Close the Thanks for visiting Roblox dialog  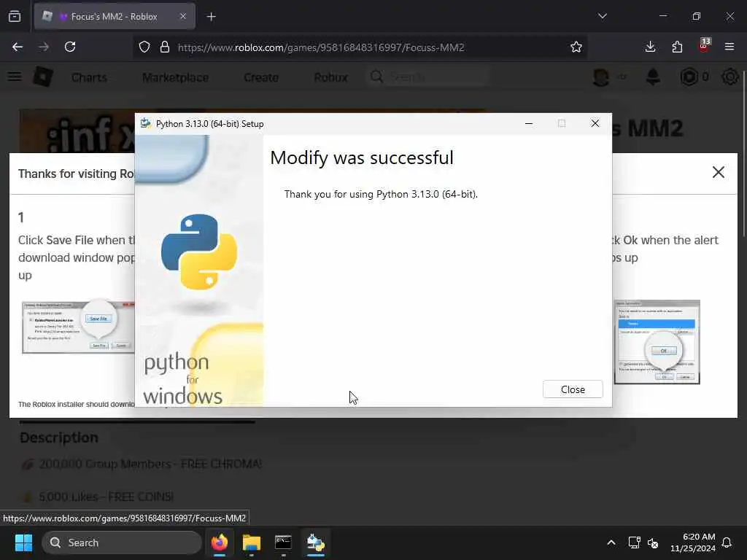[718, 172]
